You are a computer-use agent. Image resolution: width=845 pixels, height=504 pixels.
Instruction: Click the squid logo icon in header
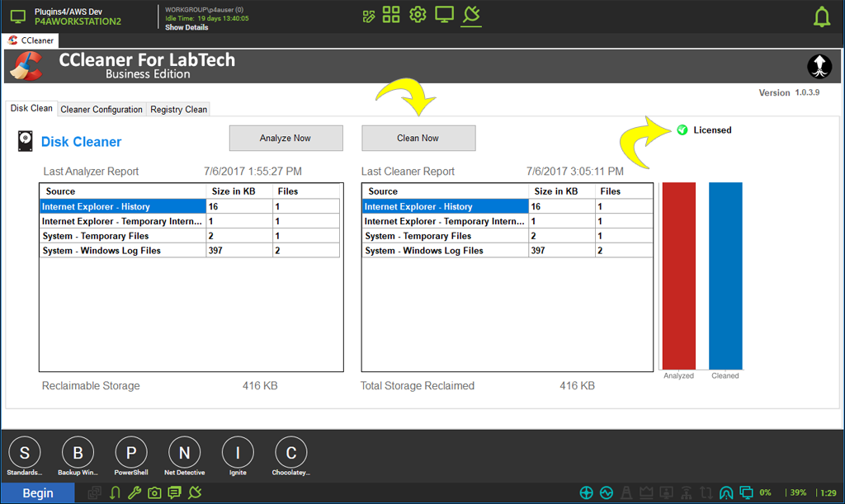(x=819, y=66)
